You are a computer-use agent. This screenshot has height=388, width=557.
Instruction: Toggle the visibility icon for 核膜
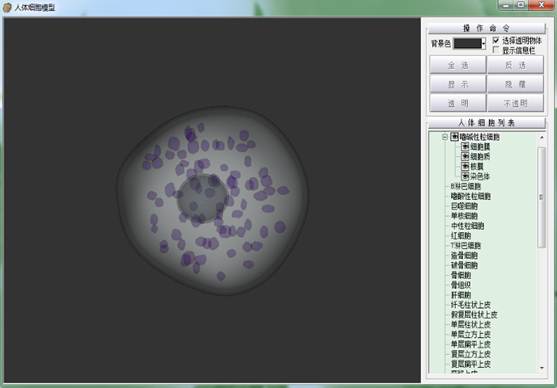[465, 166]
